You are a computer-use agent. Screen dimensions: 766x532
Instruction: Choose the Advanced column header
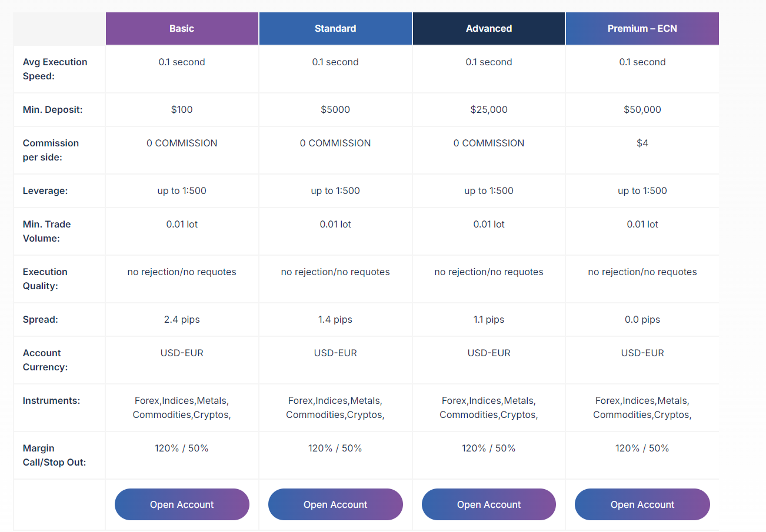[489, 28]
